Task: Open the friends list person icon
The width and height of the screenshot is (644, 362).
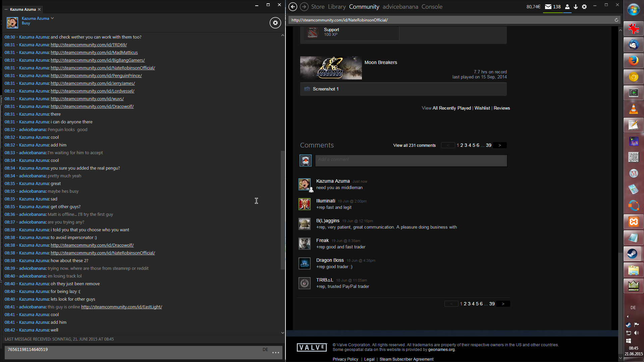Action: [567, 7]
